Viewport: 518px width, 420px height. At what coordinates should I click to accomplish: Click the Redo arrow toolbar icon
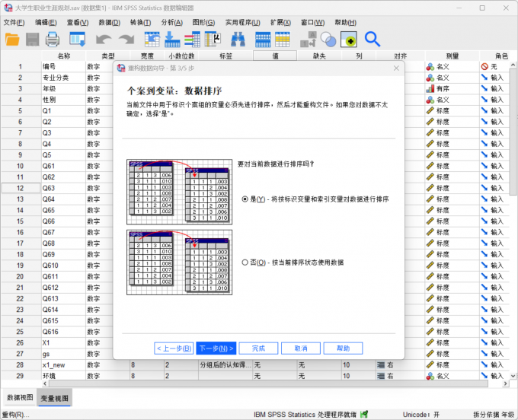(x=126, y=40)
